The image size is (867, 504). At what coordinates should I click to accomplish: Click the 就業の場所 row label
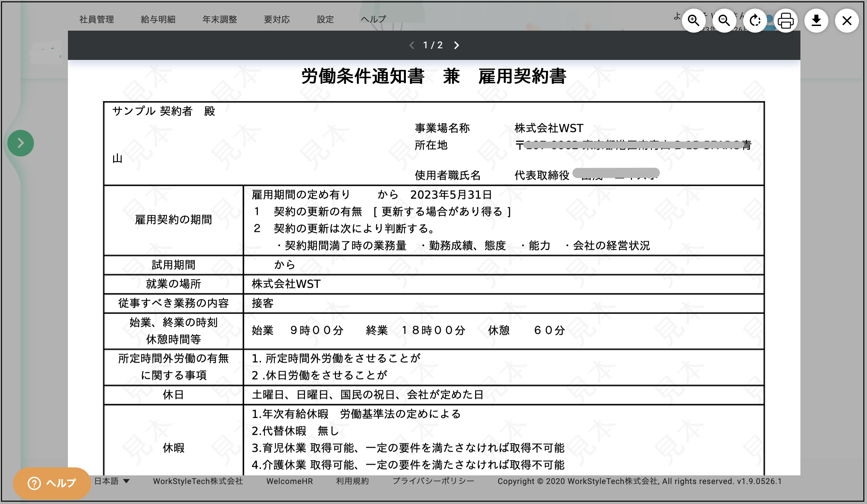173,284
